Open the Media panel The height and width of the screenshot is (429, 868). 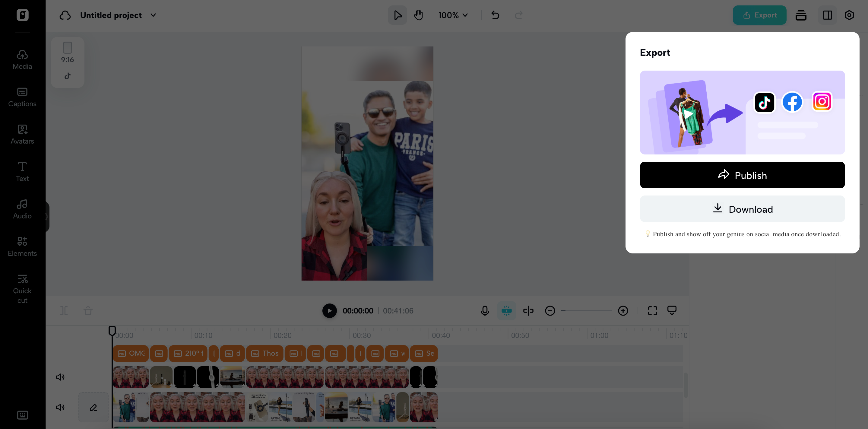click(22, 59)
